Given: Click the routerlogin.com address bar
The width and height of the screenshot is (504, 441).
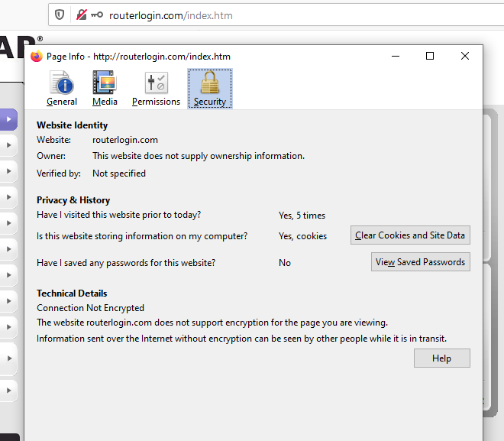Looking at the screenshot, I should click(276, 15).
